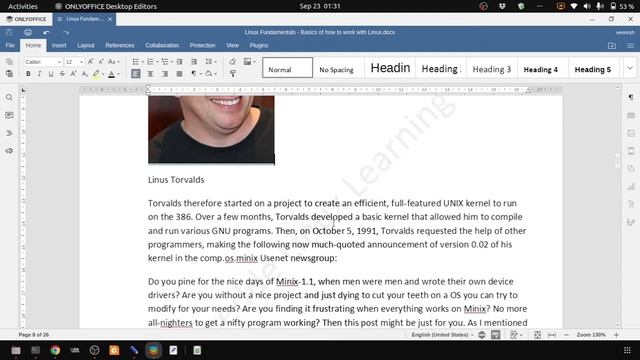Switch to the Collaboration tab
640x360 pixels.
coord(162,45)
